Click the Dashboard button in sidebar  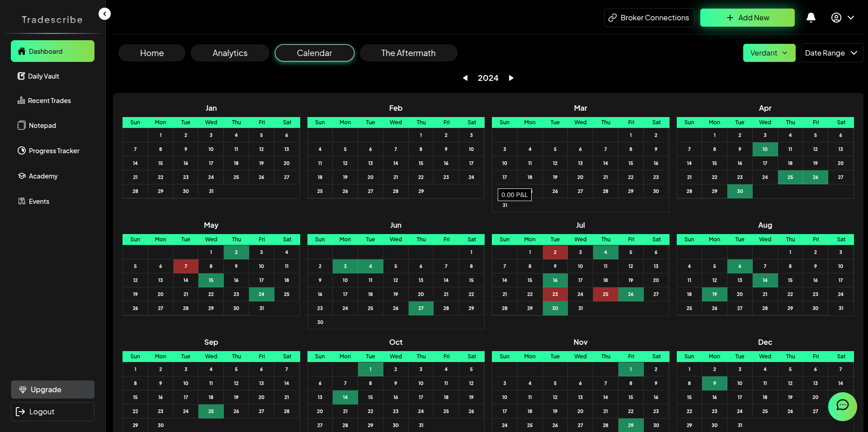coord(52,51)
